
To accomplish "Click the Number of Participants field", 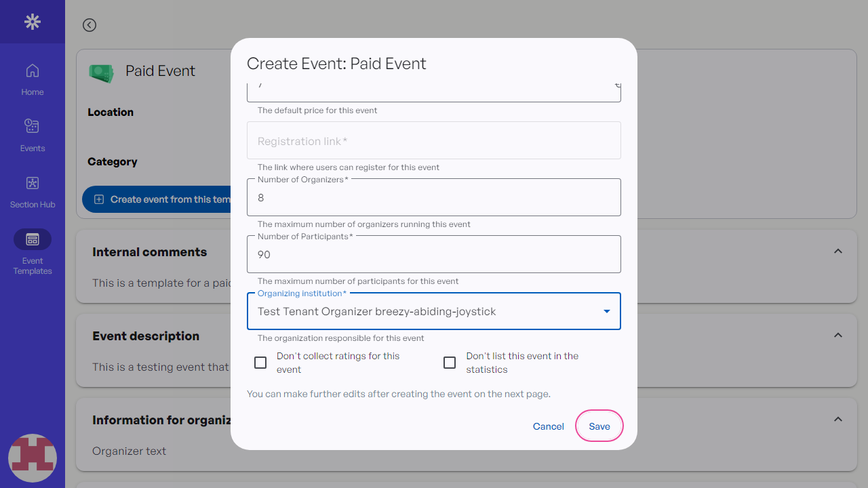I will pos(434,255).
